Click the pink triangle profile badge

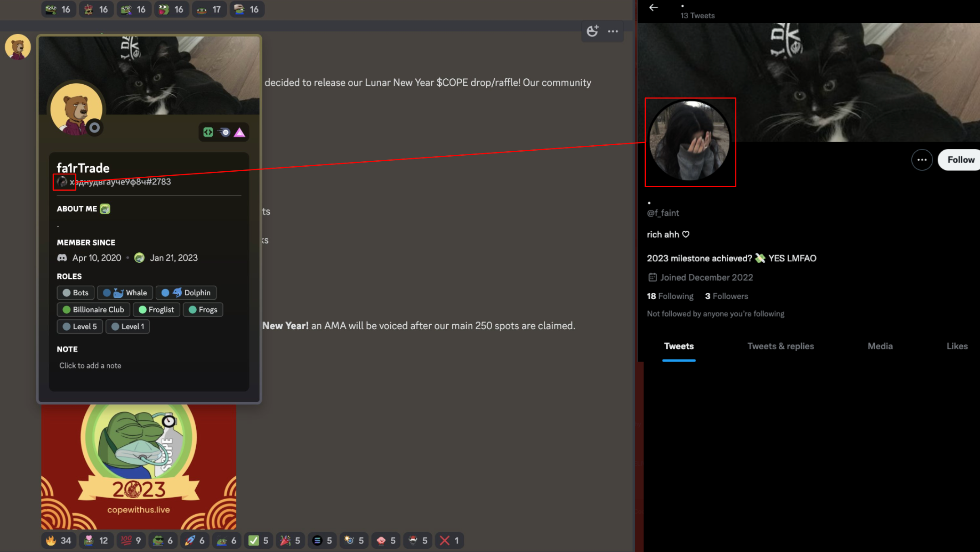click(240, 132)
